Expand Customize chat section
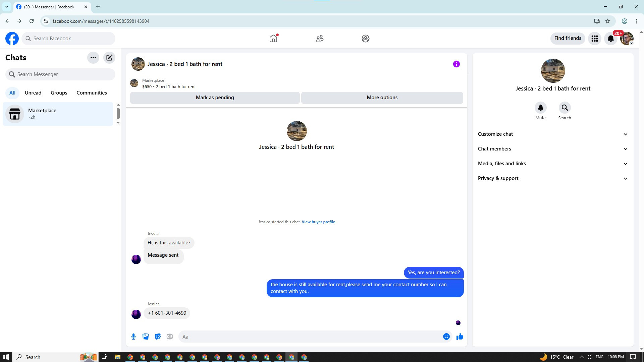The image size is (644, 362). 553,134
